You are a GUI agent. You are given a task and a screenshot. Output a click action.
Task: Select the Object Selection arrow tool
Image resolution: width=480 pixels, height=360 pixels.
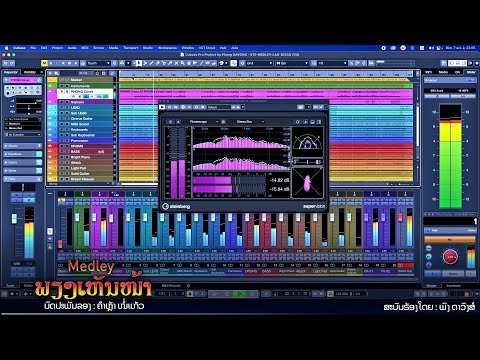click(x=139, y=63)
